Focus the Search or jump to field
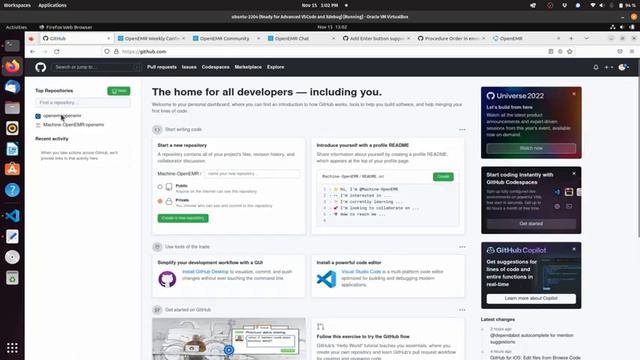The width and height of the screenshot is (640, 360). pyautogui.click(x=96, y=67)
